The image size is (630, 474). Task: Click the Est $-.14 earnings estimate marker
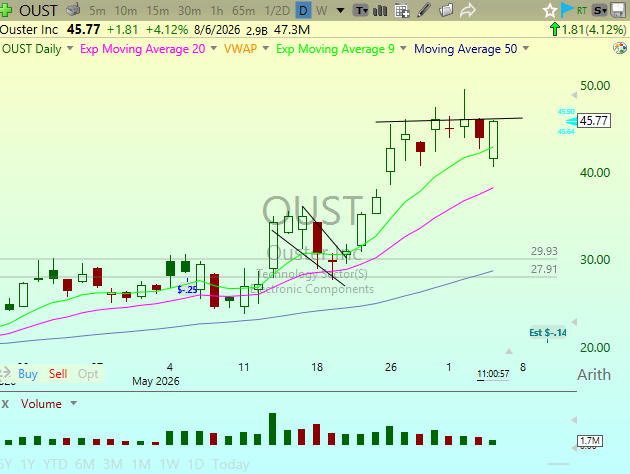pos(548,333)
